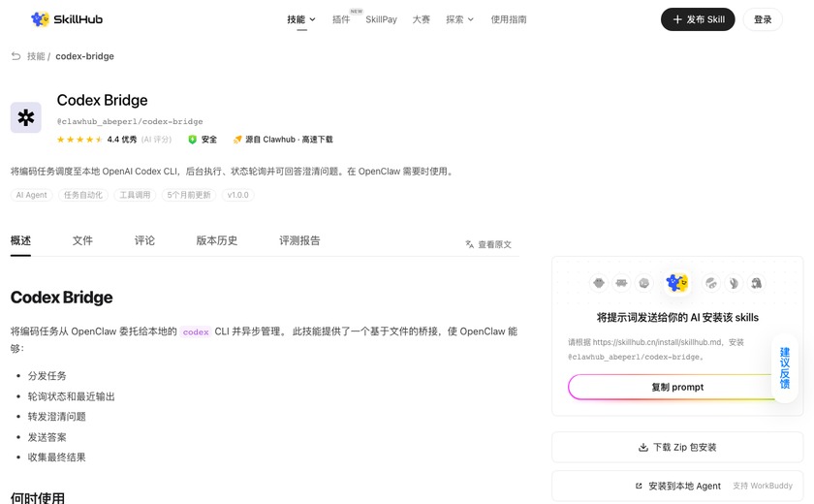Screen dimensions: 814x504
Task: Click the 复制 prompt button
Action: click(x=677, y=388)
